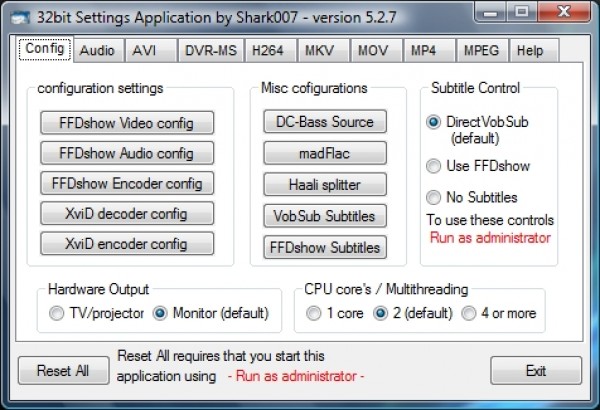The image size is (600, 410).
Task: Choose the 4 or more cores option
Action: [469, 313]
